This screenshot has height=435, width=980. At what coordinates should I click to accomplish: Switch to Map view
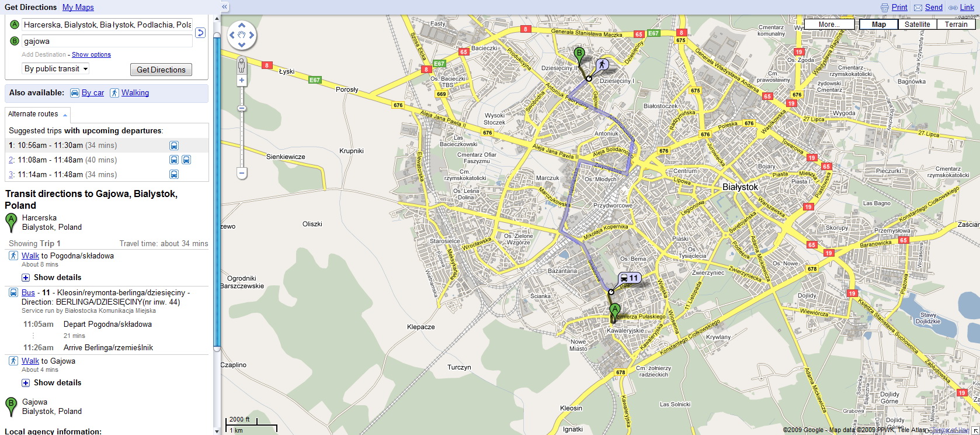[x=878, y=25]
